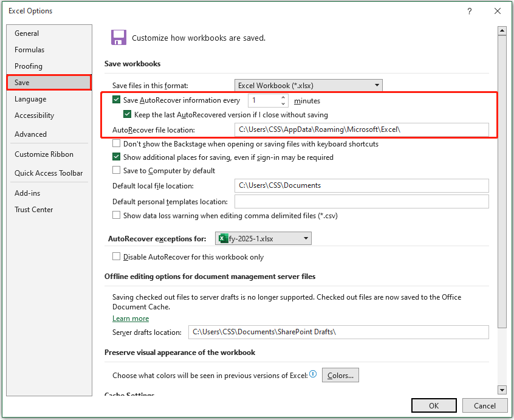Screen dimensions: 514x420
Task: Open the Colors picker dialog
Action: point(340,375)
